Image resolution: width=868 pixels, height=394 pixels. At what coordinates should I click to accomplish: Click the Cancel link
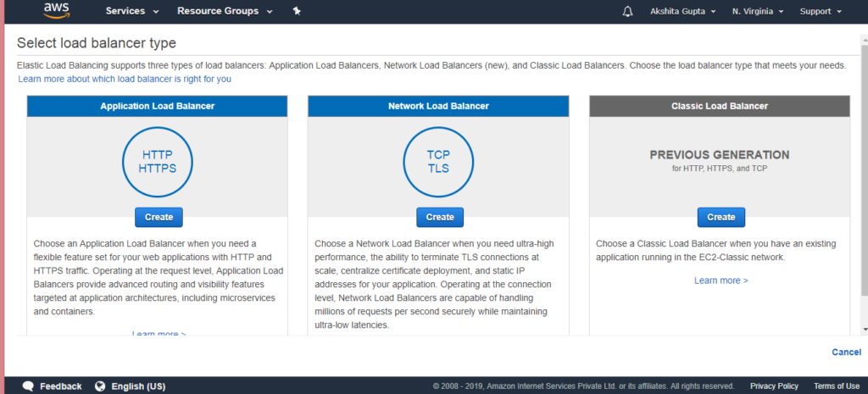pos(847,352)
